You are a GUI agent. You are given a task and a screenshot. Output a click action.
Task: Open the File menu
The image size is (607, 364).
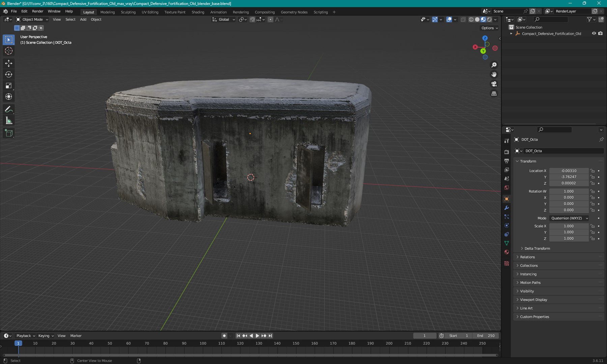14,11
